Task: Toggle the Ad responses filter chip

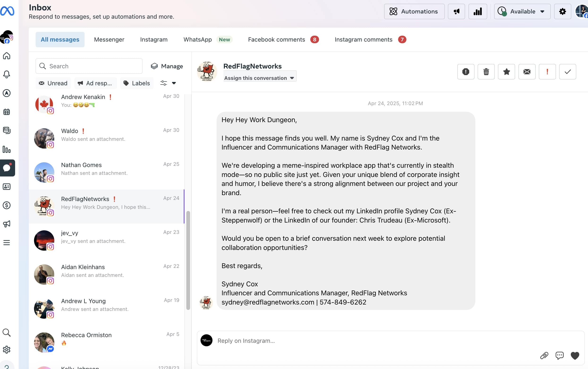Action: (95, 83)
